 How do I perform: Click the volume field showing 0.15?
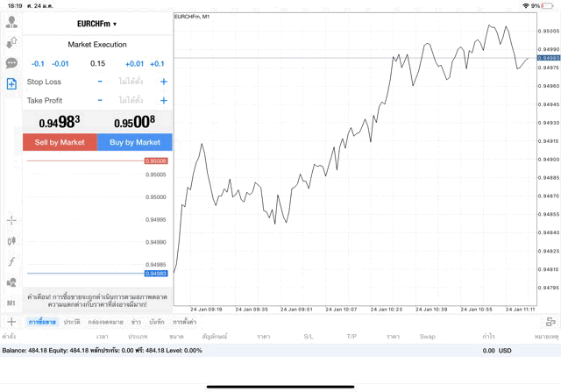coord(97,64)
